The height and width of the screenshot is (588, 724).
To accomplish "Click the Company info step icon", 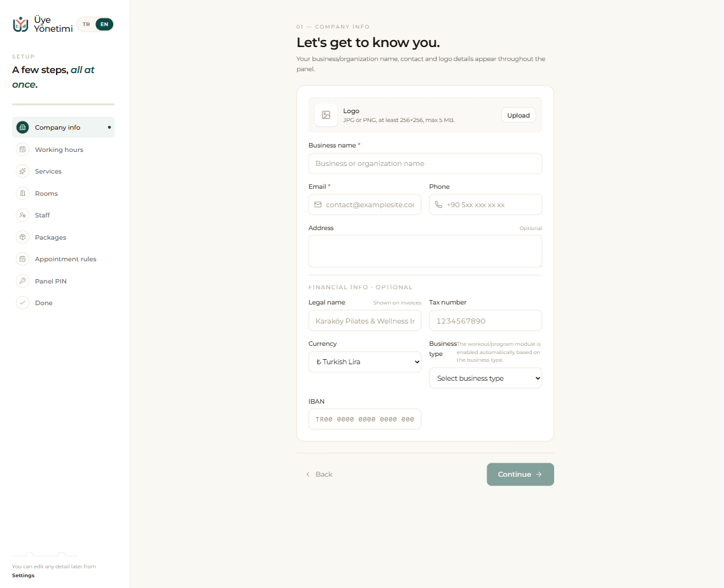I will pyautogui.click(x=23, y=127).
